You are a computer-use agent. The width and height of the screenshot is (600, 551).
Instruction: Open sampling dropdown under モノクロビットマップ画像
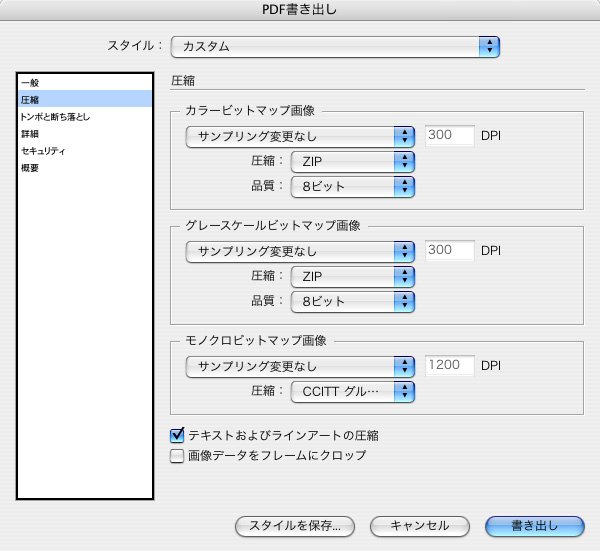300,367
